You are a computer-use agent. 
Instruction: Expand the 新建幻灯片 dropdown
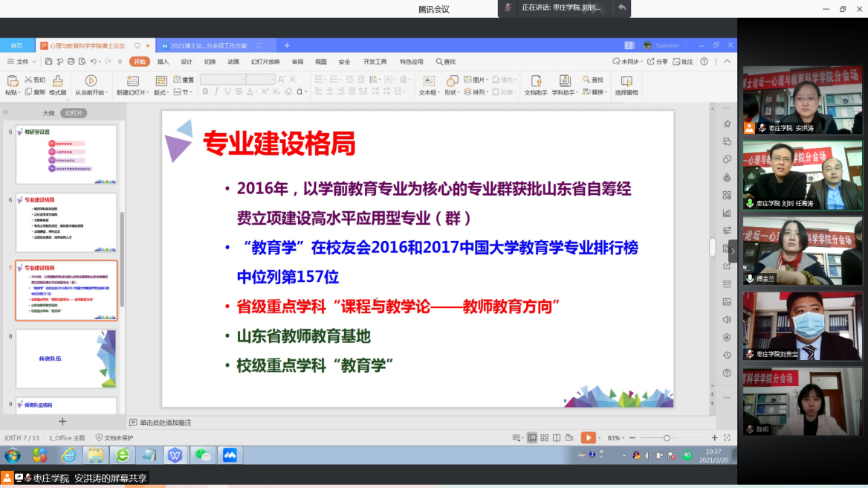pos(131,93)
